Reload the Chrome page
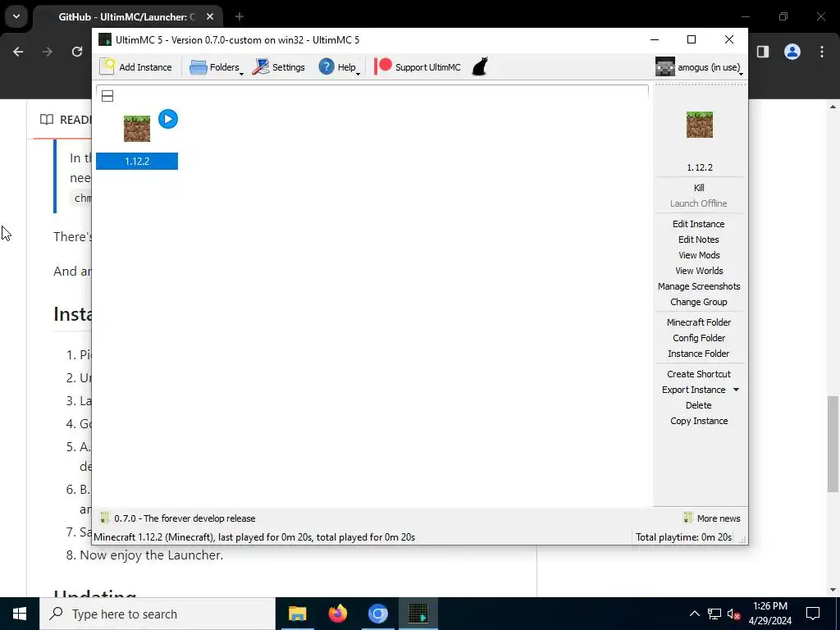 (x=77, y=52)
